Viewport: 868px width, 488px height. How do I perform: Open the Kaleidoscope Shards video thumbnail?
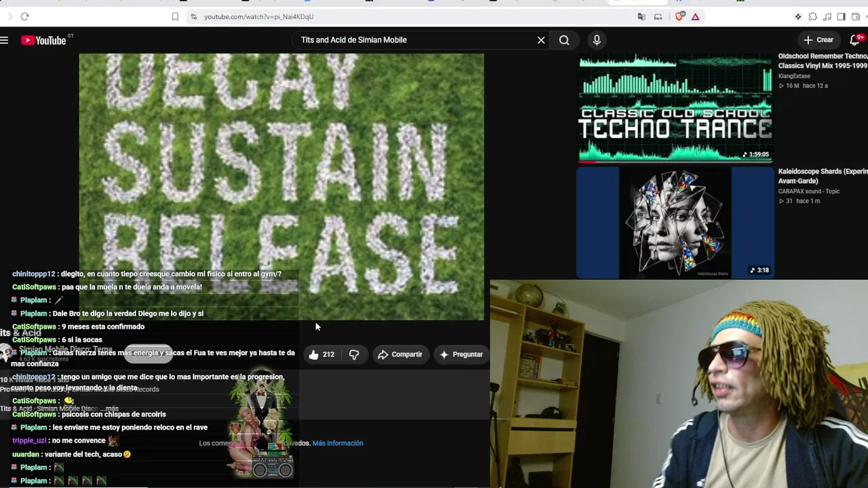(x=675, y=223)
